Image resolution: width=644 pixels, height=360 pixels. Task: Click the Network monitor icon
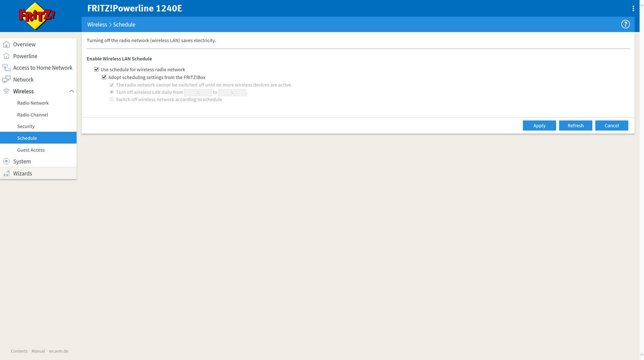[x=7, y=79]
